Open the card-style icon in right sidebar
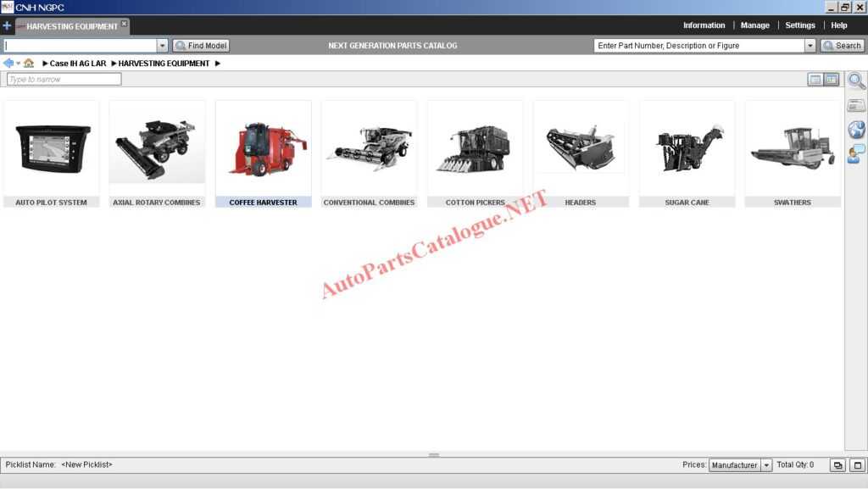This screenshot has width=868, height=489. tap(856, 105)
